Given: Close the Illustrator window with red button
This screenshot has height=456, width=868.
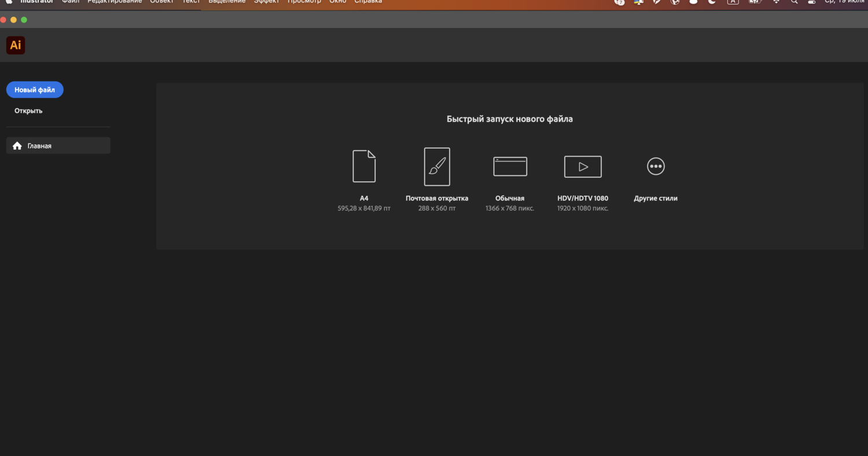Looking at the screenshot, I should tap(3, 20).
